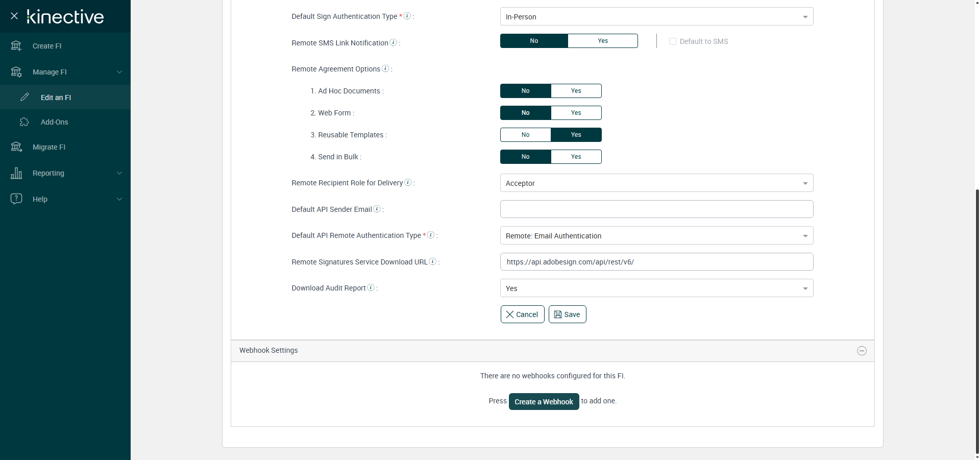980x460 pixels.
Task: Click the Manage FI bank gear icon
Action: point(16,72)
